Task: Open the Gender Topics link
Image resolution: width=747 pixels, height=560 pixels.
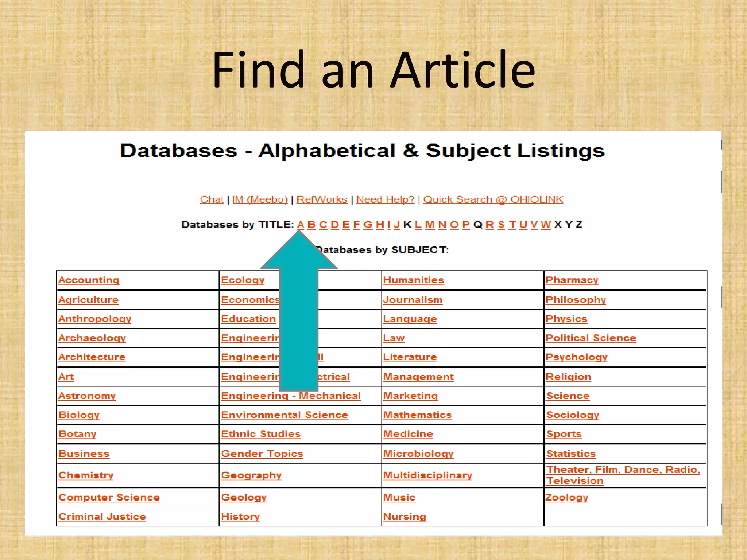Action: (262, 454)
